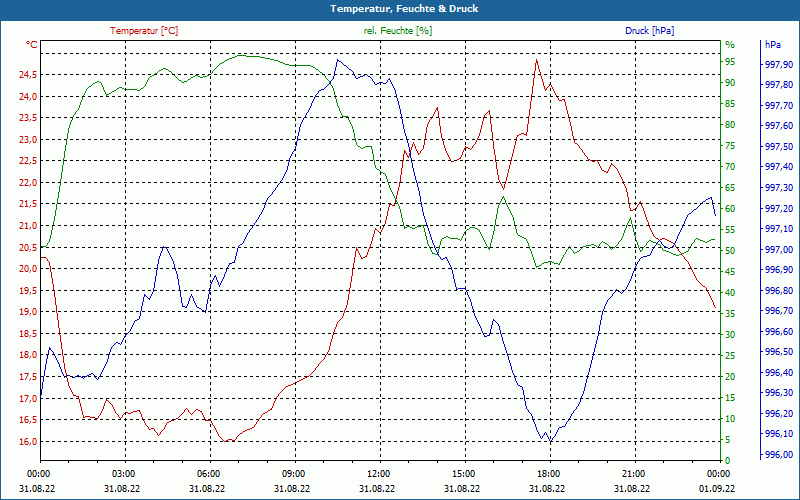The height and width of the screenshot is (500, 800).
Task: Click the '12:00' time axis label
Action: (x=378, y=474)
